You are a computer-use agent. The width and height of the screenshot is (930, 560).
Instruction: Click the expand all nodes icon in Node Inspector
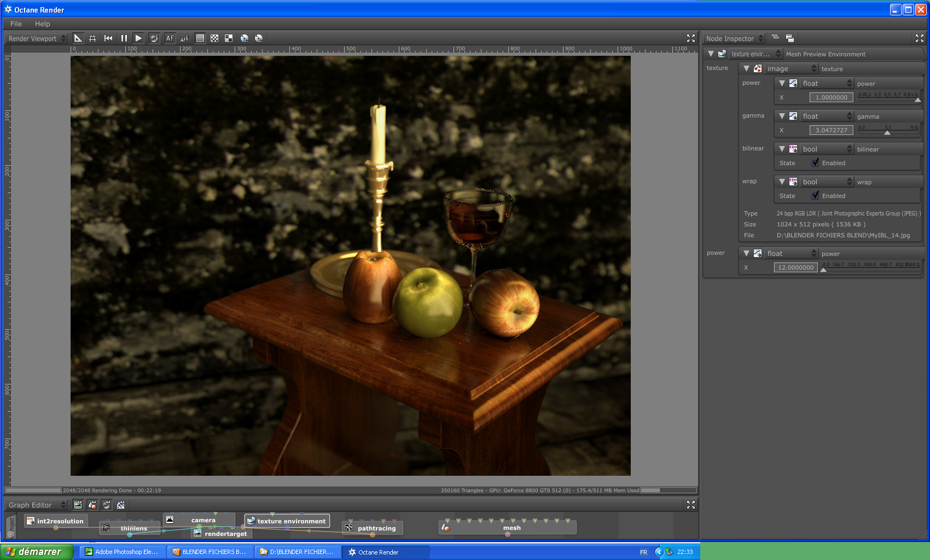tap(789, 38)
